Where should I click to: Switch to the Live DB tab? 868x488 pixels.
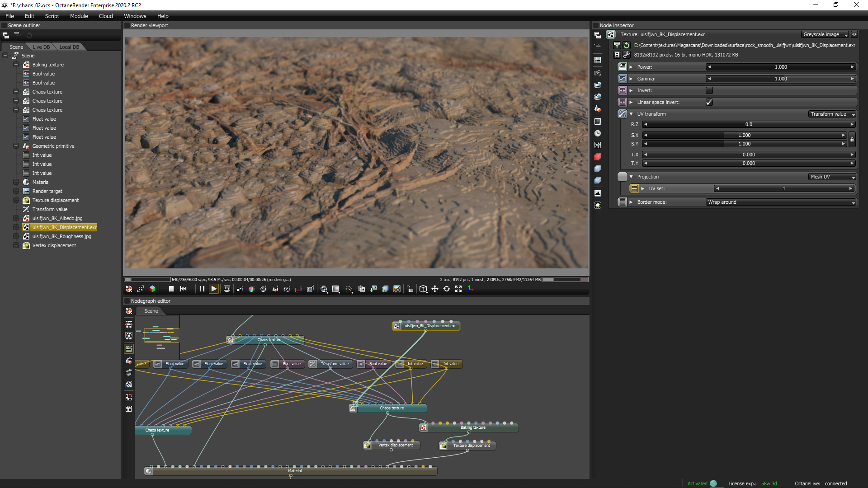click(41, 47)
